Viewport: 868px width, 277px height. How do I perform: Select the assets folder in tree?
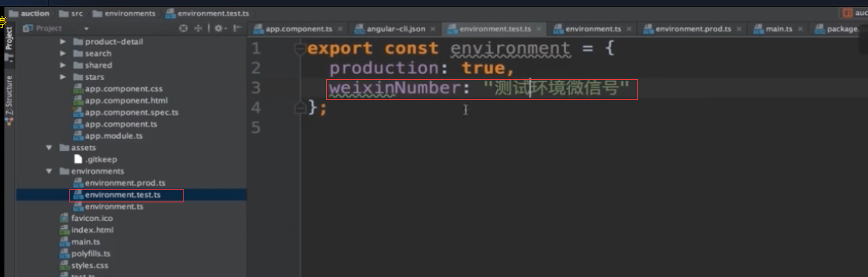(x=77, y=148)
